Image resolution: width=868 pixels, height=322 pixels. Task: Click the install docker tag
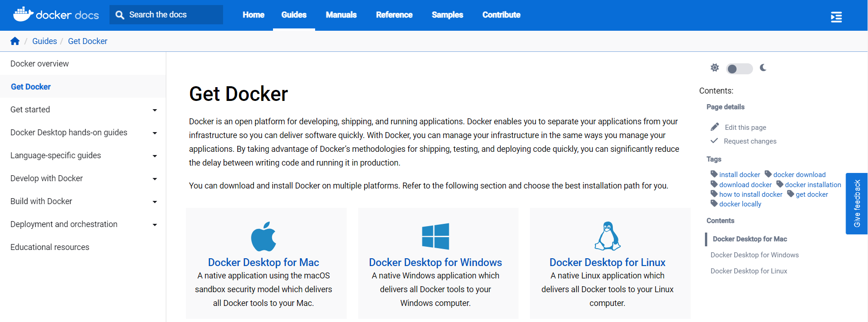pos(739,175)
